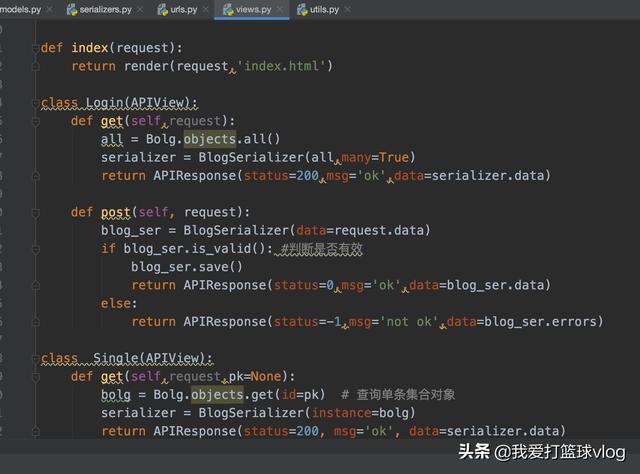Close the serializers.py tab
Viewport: 640px width, 474px height.
click(x=140, y=9)
